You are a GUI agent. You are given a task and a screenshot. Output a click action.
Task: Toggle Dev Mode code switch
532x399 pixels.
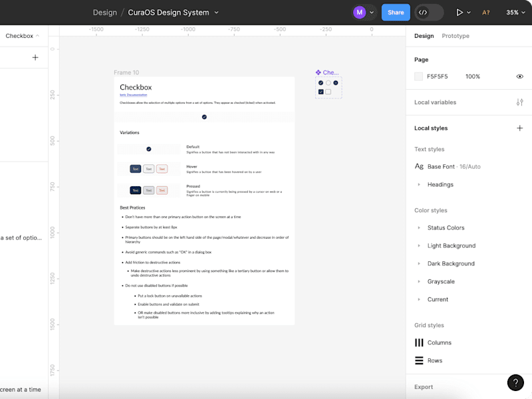pyautogui.click(x=429, y=13)
